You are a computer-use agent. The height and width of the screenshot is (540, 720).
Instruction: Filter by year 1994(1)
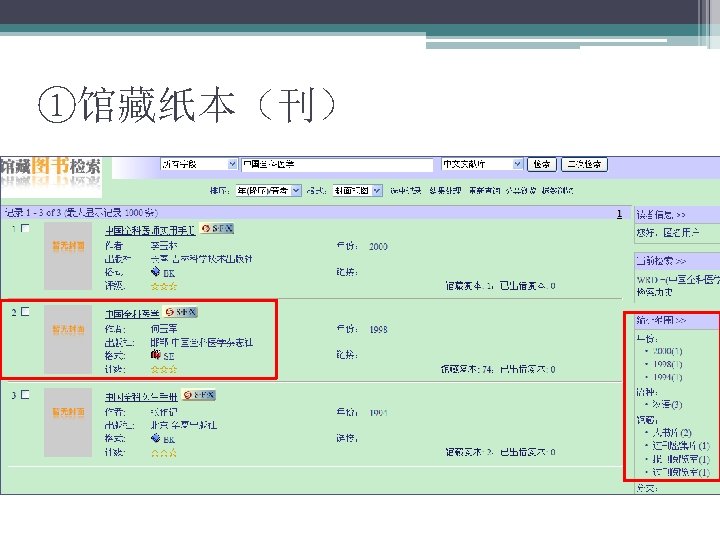[667, 377]
